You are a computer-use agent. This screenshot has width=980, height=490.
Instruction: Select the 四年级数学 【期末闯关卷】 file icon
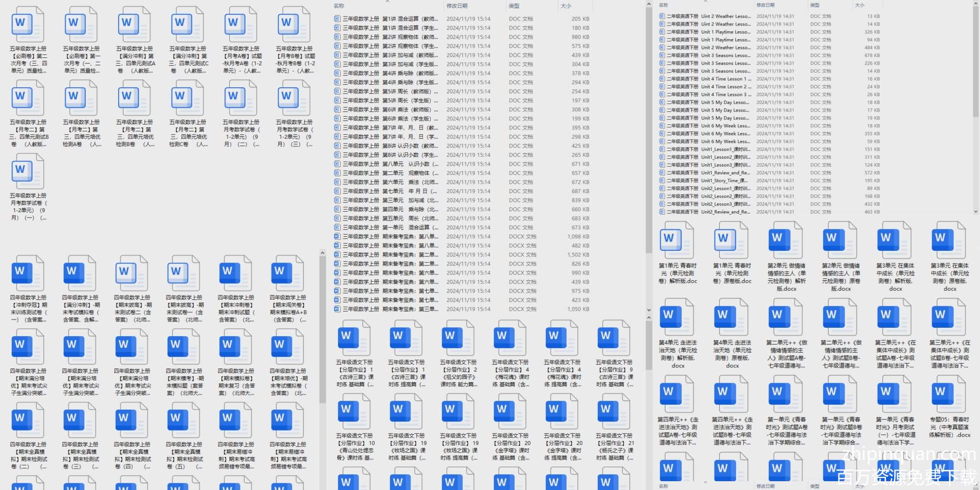[288, 273]
